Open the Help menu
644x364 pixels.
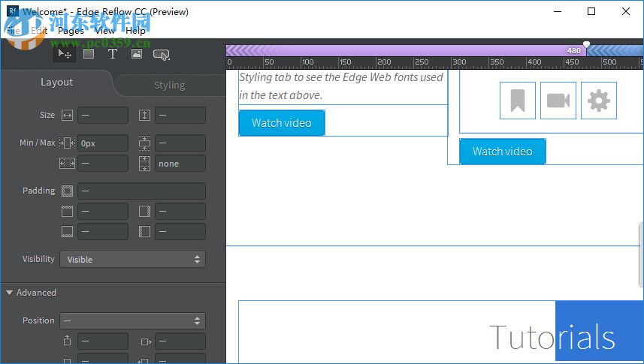pos(135,30)
